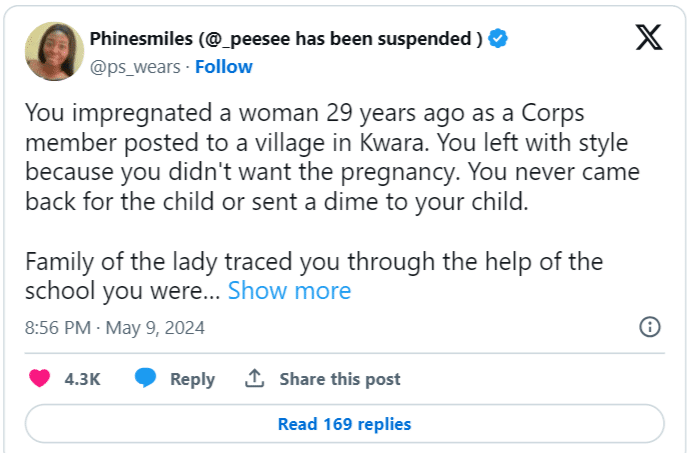Select the Share this post label
Screen dimensions: 689x453
point(339,379)
